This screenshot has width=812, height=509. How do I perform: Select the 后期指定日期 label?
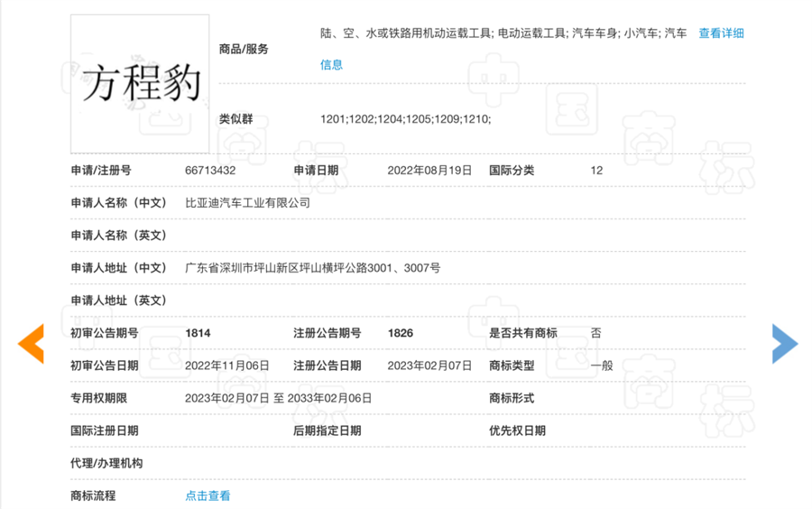click(x=328, y=430)
